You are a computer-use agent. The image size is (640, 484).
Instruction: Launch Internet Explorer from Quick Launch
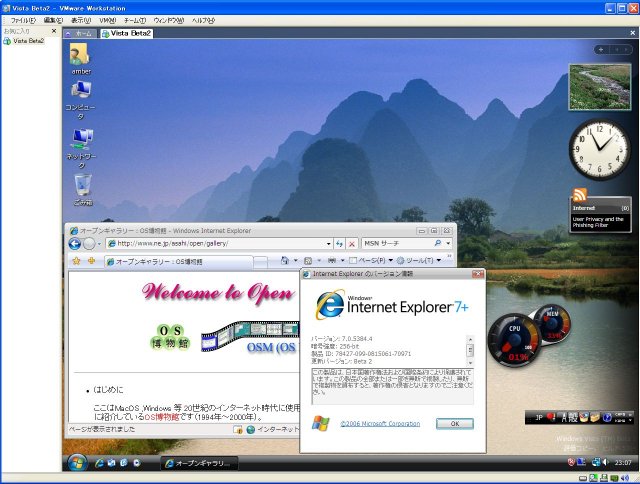[99, 463]
